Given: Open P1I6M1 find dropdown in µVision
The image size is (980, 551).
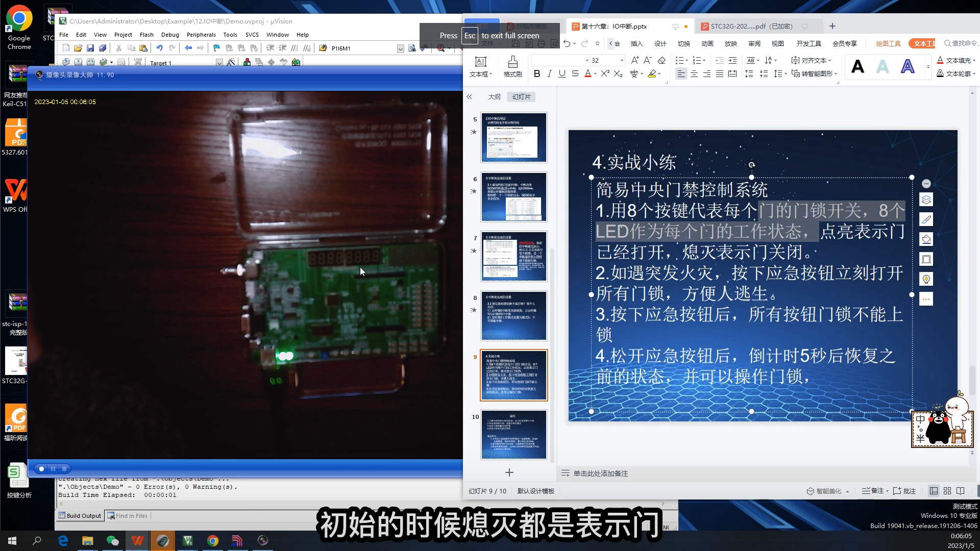Looking at the screenshot, I should click(x=401, y=48).
